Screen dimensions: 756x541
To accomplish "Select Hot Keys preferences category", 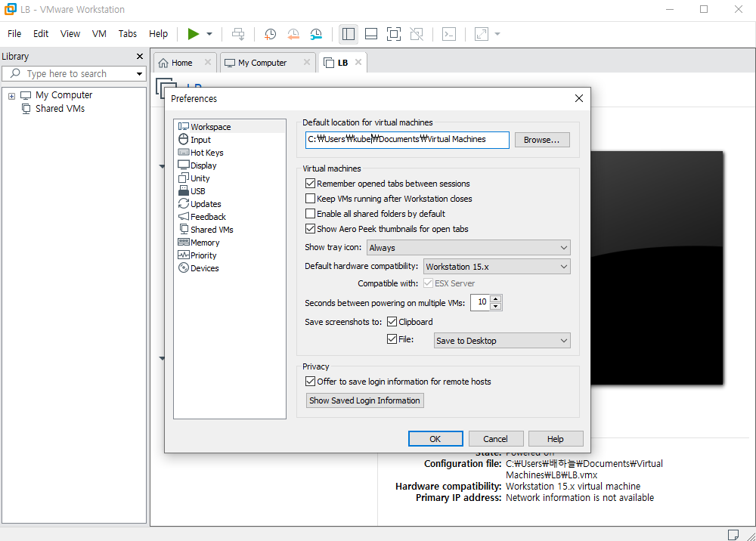I will coord(206,152).
